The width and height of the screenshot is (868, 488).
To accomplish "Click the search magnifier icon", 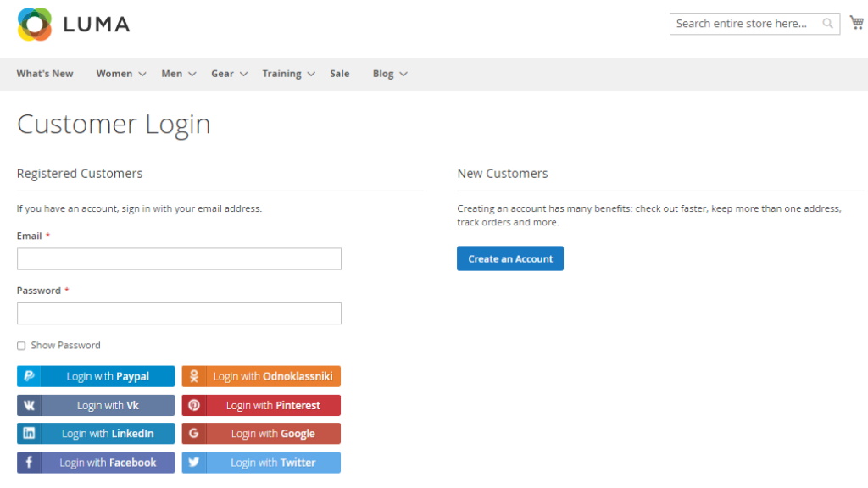I will [x=827, y=23].
